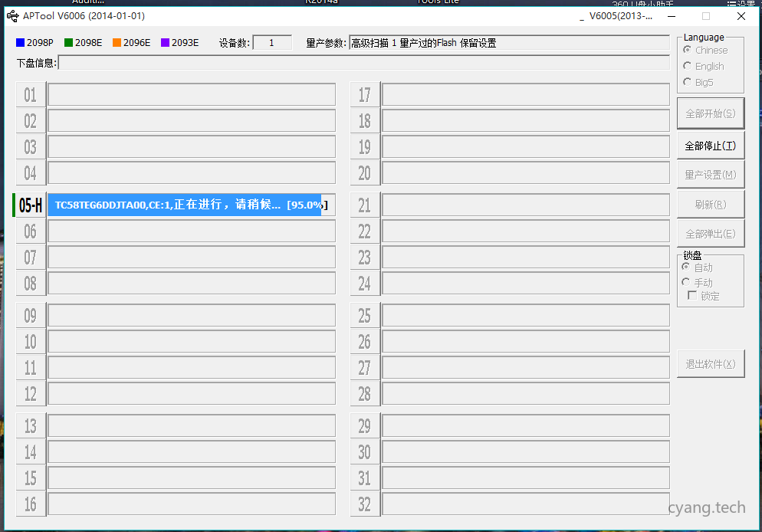Toggle the 锁定 checkbox
Screen dimensions: 762x532
point(692,296)
